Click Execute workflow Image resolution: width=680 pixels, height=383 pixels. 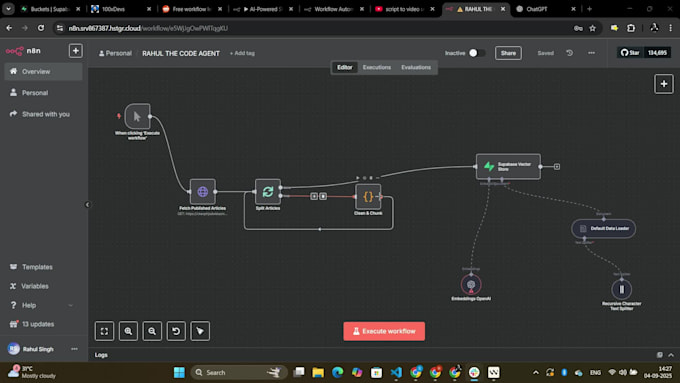(x=384, y=331)
